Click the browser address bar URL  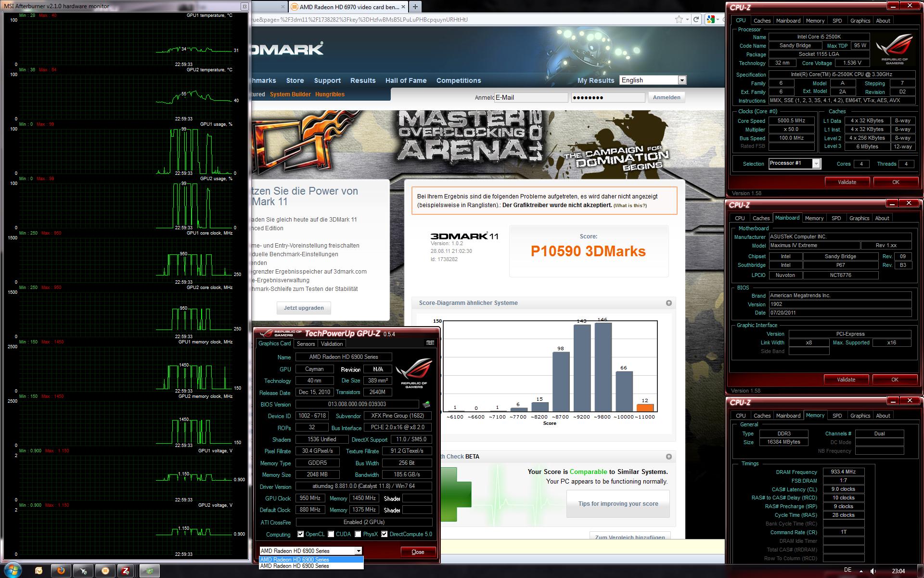click(461, 19)
